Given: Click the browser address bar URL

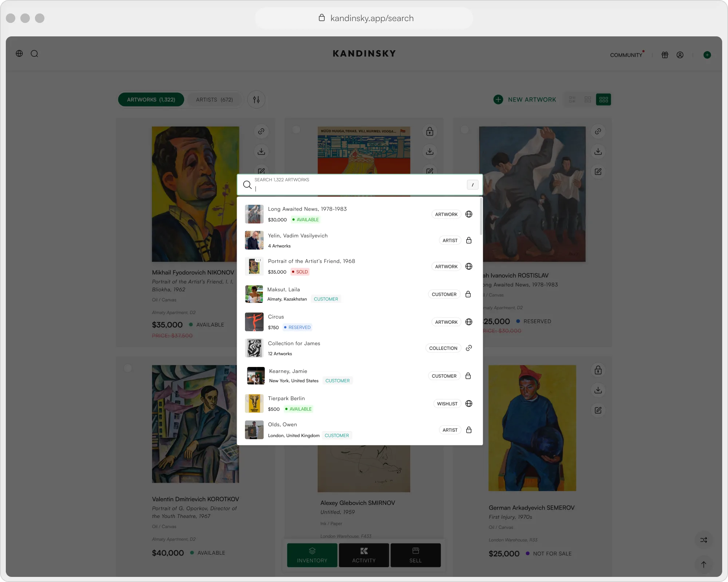Looking at the screenshot, I should [x=372, y=18].
